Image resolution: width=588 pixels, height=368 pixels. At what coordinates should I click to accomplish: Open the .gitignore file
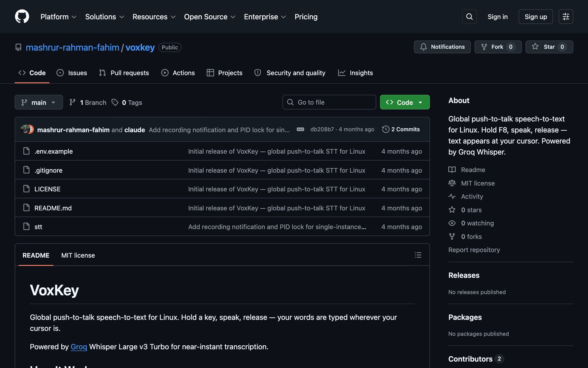(x=48, y=170)
